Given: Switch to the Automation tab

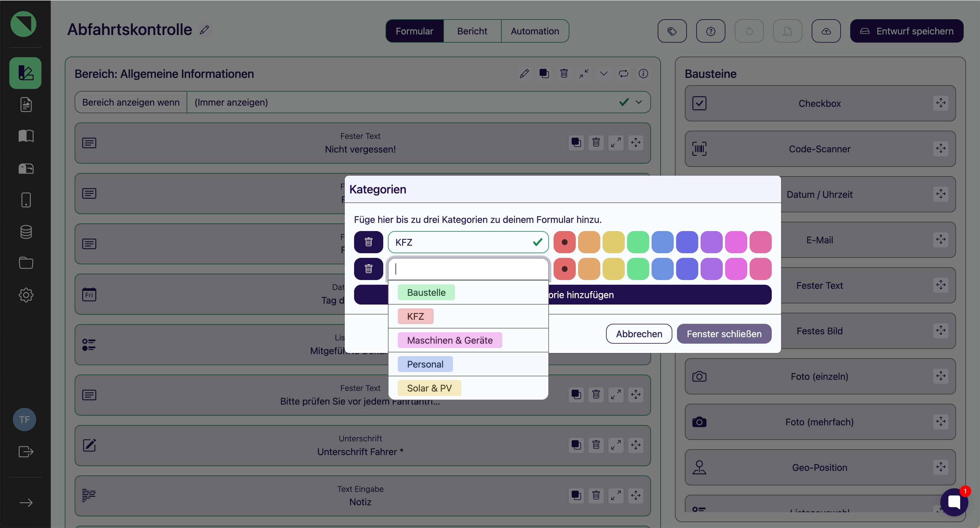Looking at the screenshot, I should coord(535,31).
